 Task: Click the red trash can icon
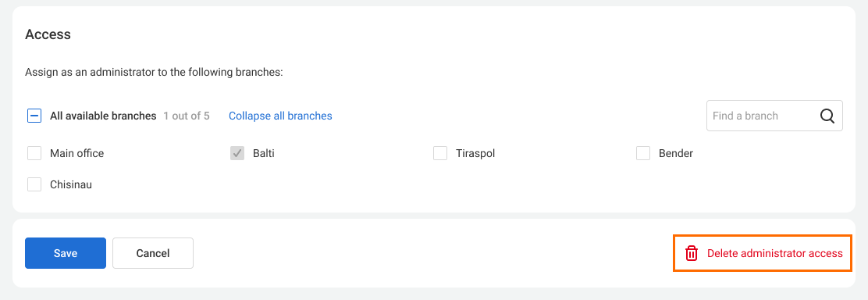click(692, 253)
